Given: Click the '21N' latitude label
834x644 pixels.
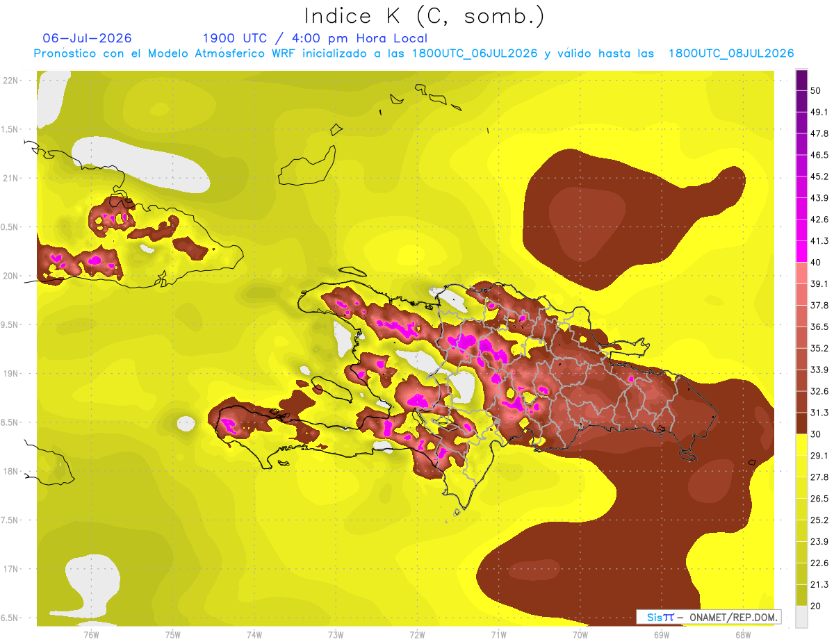Looking at the screenshot, I should [10, 179].
